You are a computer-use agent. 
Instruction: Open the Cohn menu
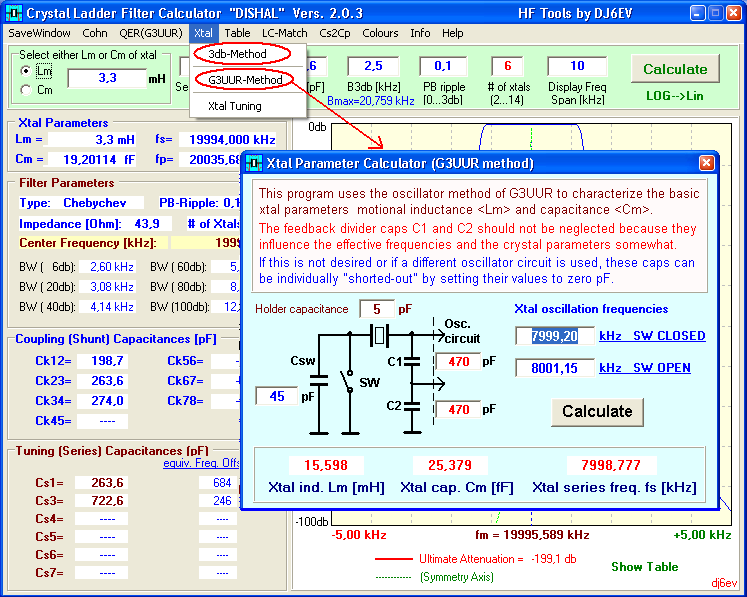95,33
